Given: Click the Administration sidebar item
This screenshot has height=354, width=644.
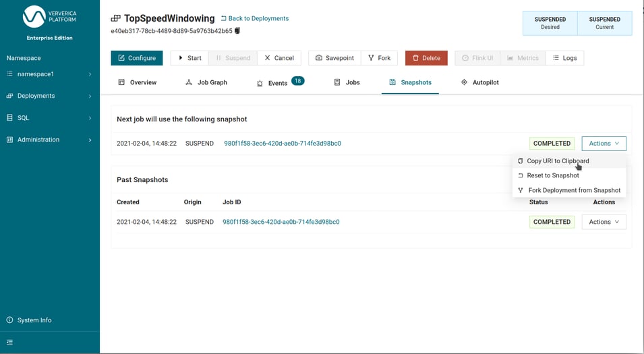Looking at the screenshot, I should pyautogui.click(x=49, y=140).
